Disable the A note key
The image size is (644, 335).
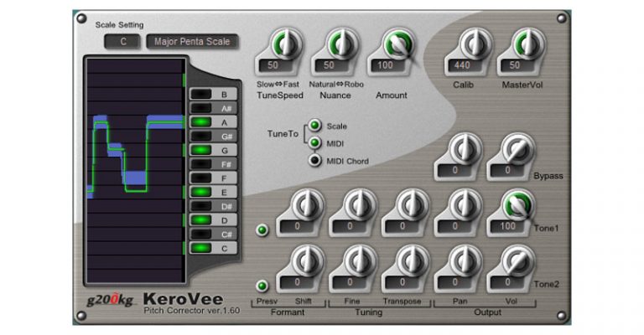point(213,122)
